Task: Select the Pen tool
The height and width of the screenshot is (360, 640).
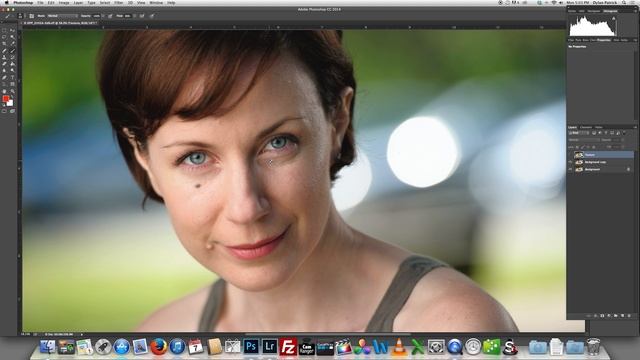Action: (x=4, y=77)
